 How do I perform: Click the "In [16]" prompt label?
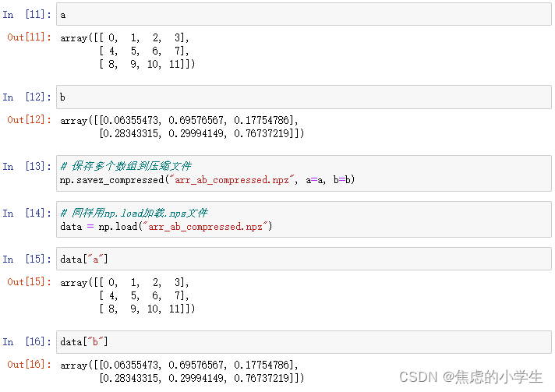point(27,341)
